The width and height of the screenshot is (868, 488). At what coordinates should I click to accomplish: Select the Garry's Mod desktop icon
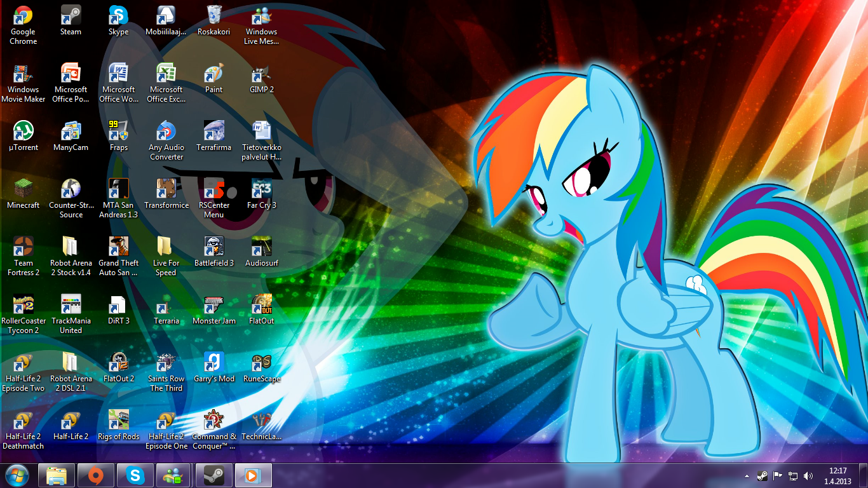coord(214,368)
